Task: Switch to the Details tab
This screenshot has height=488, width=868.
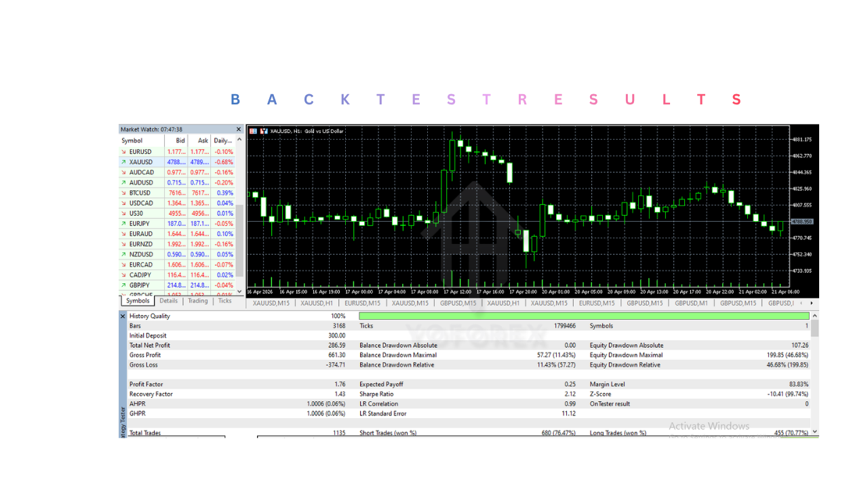Action: (x=168, y=301)
